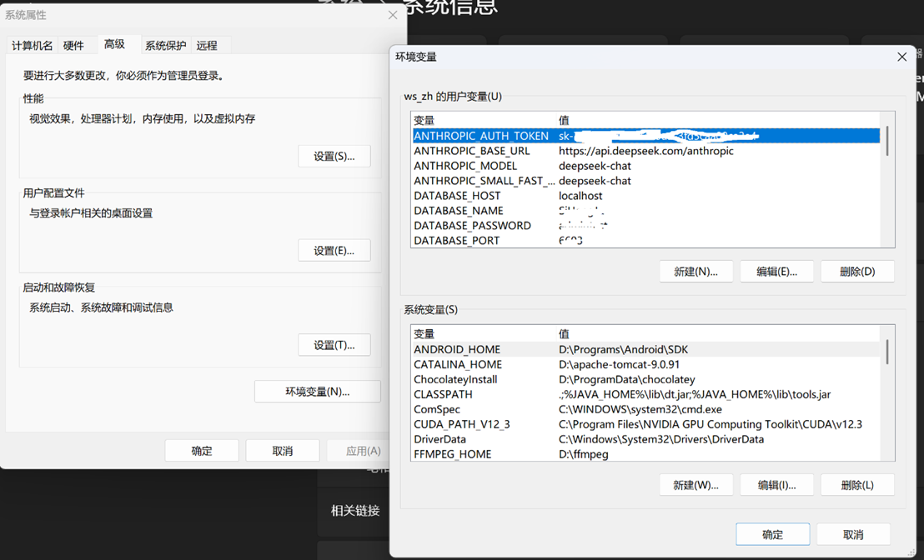
Task: Select the CLASSPATH system variable
Action: (442, 394)
